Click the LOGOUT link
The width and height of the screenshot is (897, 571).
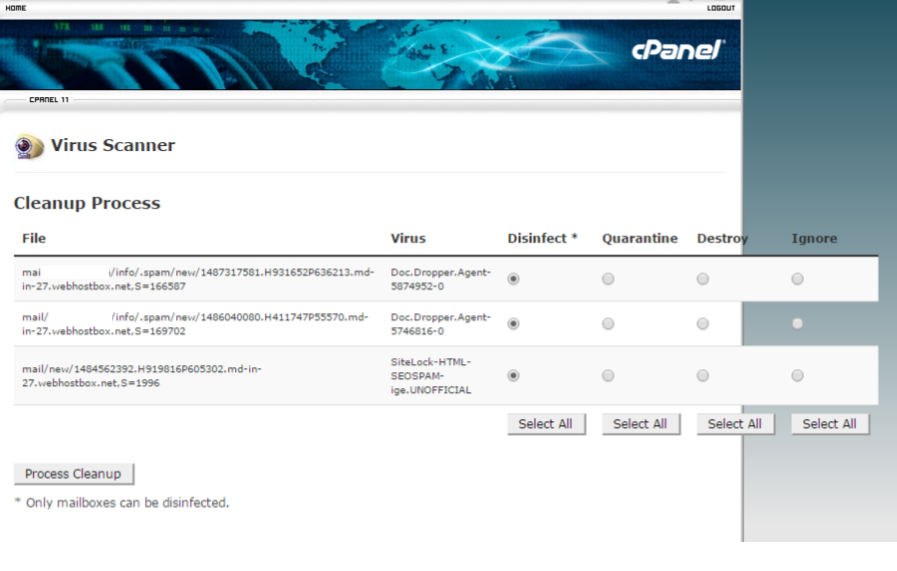click(720, 8)
